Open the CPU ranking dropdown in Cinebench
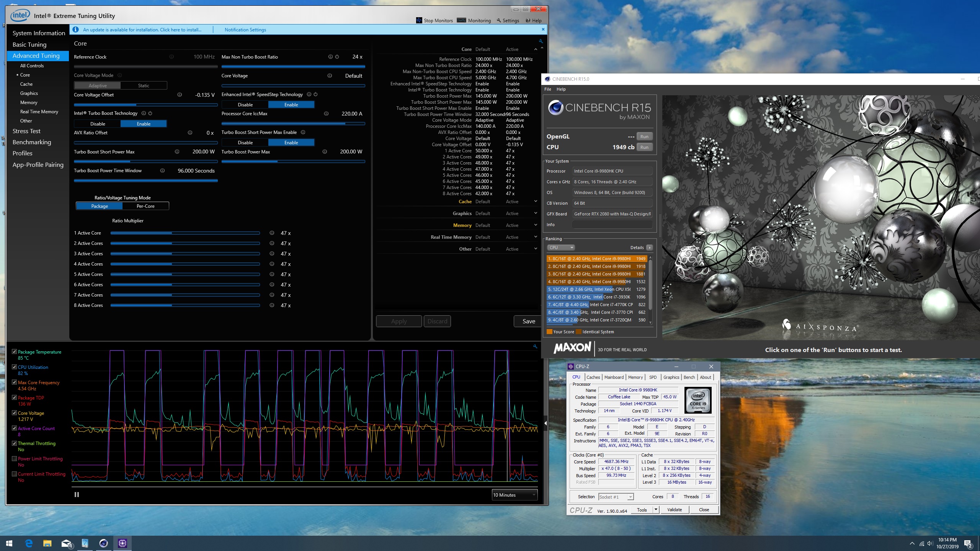980x551 pixels. tap(561, 248)
